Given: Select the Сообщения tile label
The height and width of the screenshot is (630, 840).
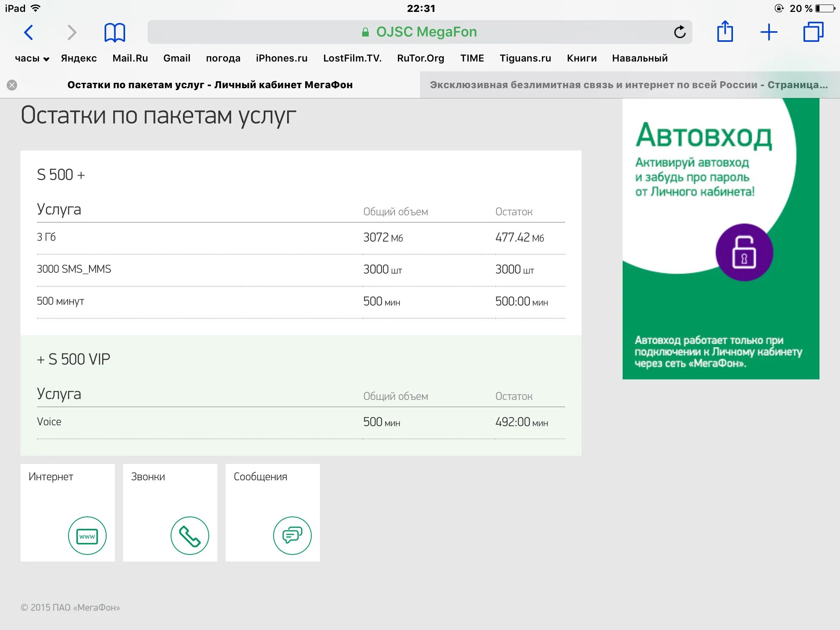Looking at the screenshot, I should click(x=260, y=477).
